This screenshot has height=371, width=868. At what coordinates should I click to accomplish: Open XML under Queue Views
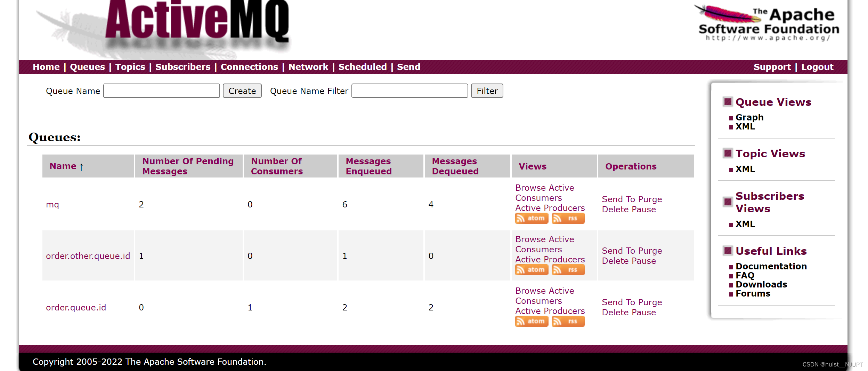745,126
